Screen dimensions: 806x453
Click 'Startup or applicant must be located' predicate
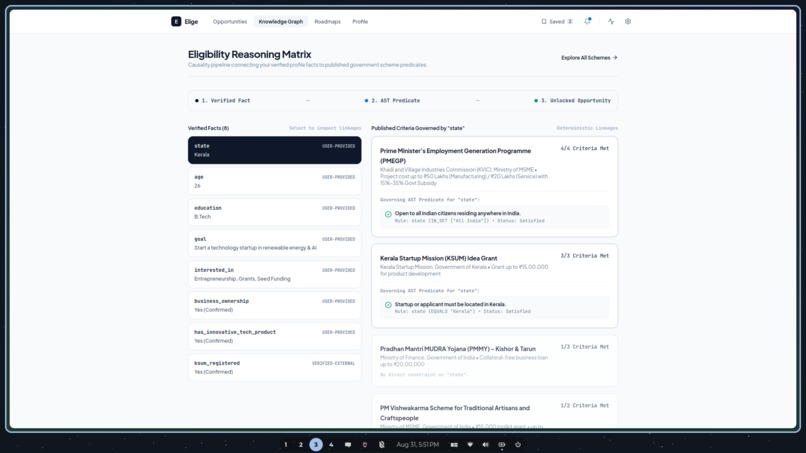coord(450,304)
